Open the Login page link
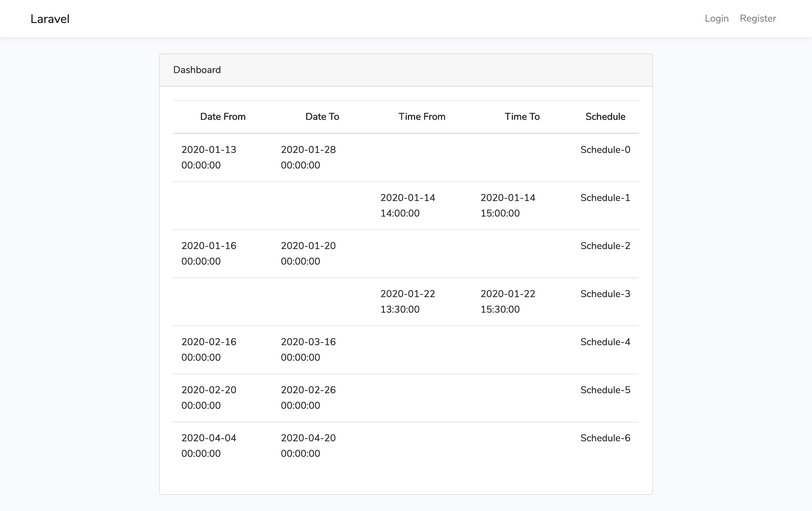 click(716, 18)
